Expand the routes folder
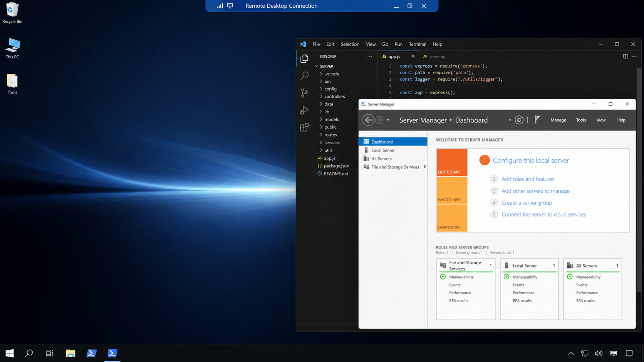 pyautogui.click(x=321, y=135)
